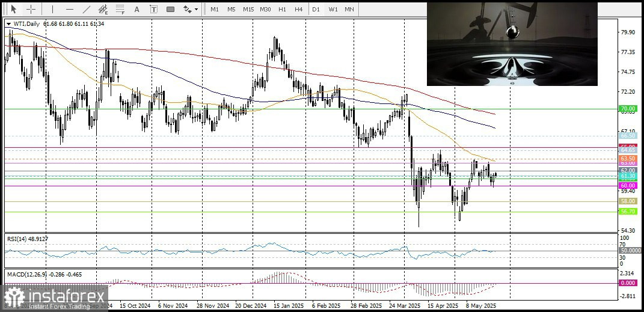
Task: Switch chart to M5 timeframe
Action: coord(232,9)
